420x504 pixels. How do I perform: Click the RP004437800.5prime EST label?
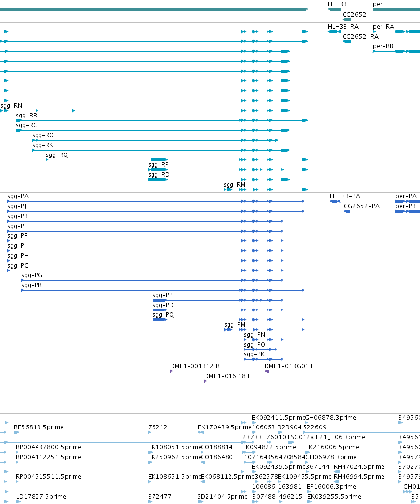(x=48, y=447)
